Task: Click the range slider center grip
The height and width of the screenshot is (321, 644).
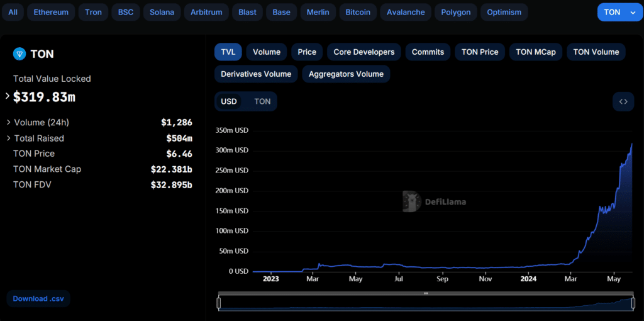Action: click(426, 293)
